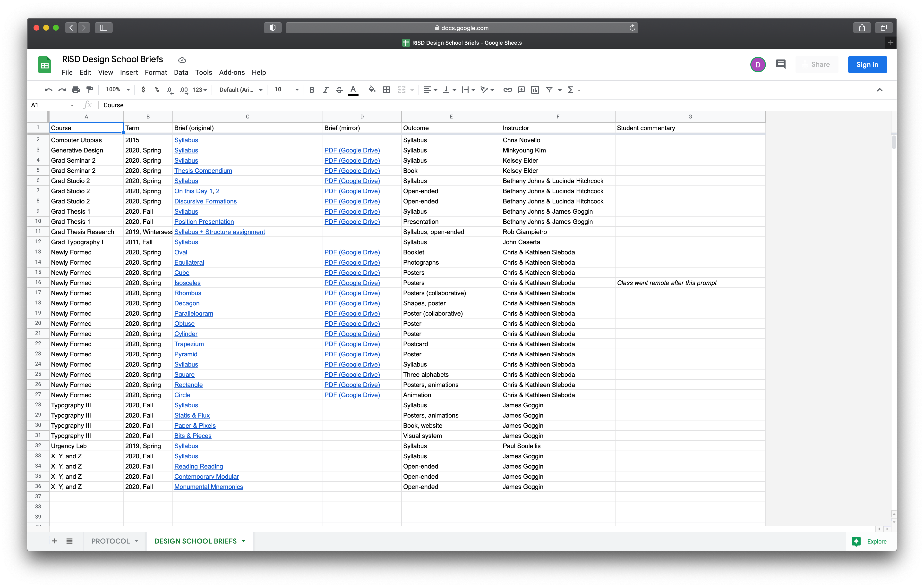Open the Add-ons menu
Image resolution: width=924 pixels, height=587 pixels.
click(x=232, y=72)
